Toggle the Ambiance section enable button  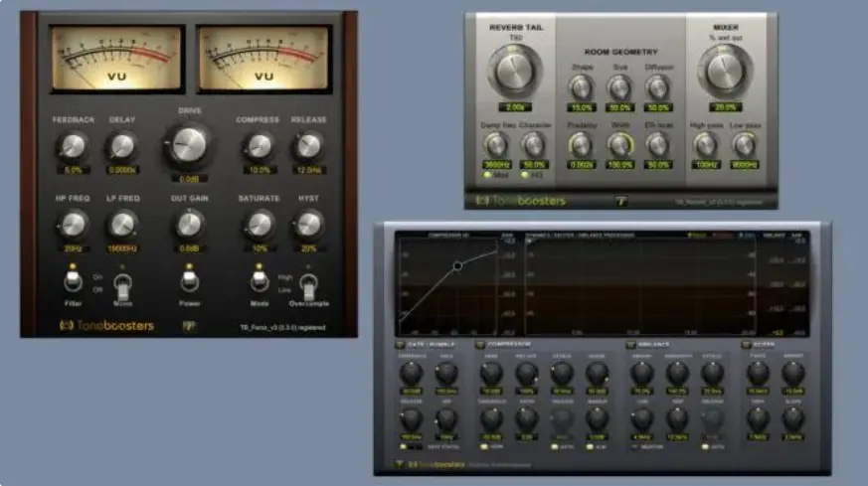pyautogui.click(x=630, y=345)
